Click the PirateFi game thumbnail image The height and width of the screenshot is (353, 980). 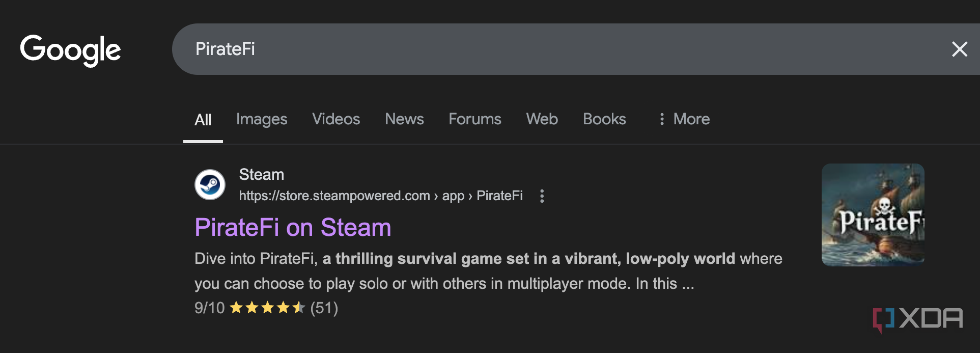point(873,214)
